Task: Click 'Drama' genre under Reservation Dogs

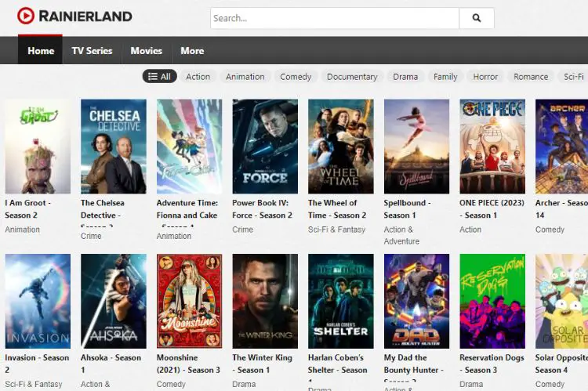Action: pyautogui.click(x=471, y=384)
